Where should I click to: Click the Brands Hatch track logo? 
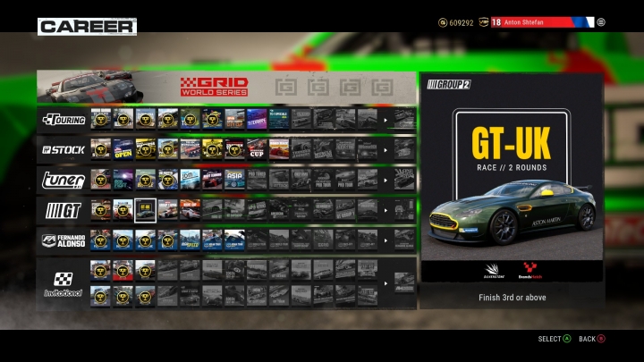(x=530, y=271)
